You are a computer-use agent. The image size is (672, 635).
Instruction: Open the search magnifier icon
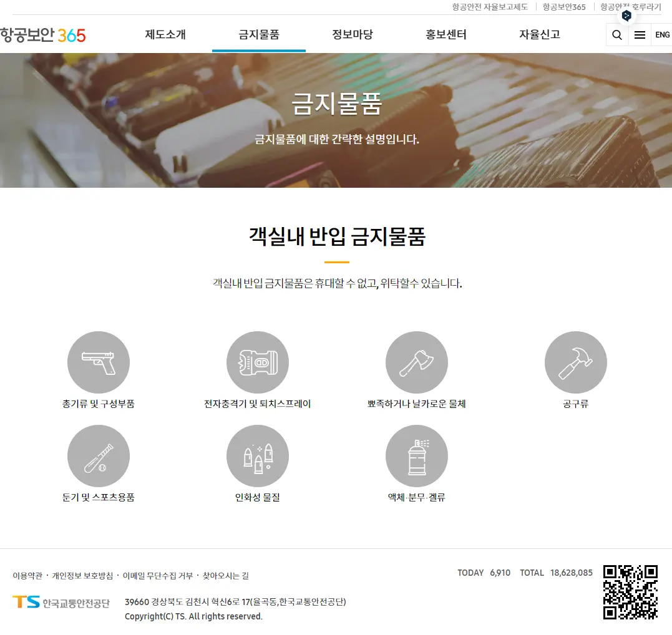click(x=616, y=35)
